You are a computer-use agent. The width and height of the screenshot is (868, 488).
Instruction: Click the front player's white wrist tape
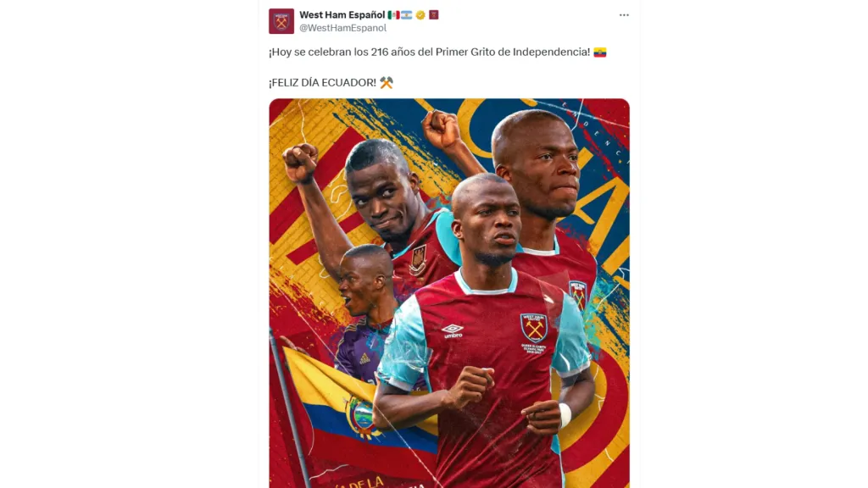tap(564, 415)
